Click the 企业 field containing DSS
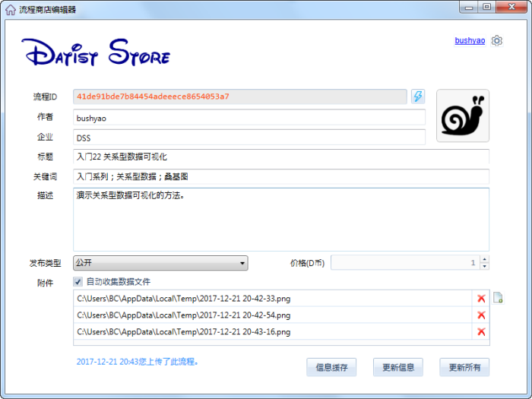 pyautogui.click(x=249, y=138)
